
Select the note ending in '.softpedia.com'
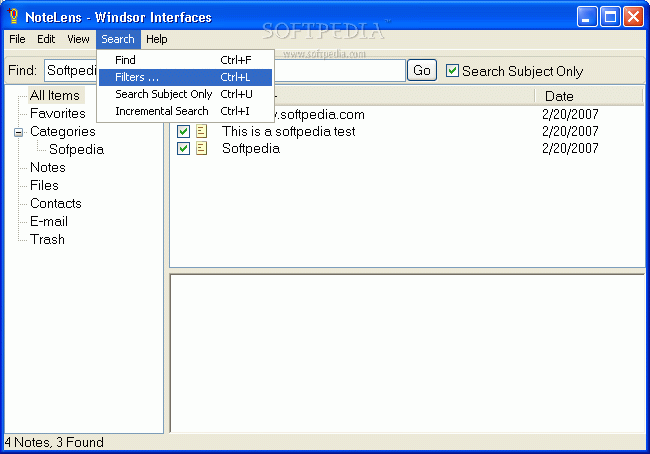coord(320,114)
